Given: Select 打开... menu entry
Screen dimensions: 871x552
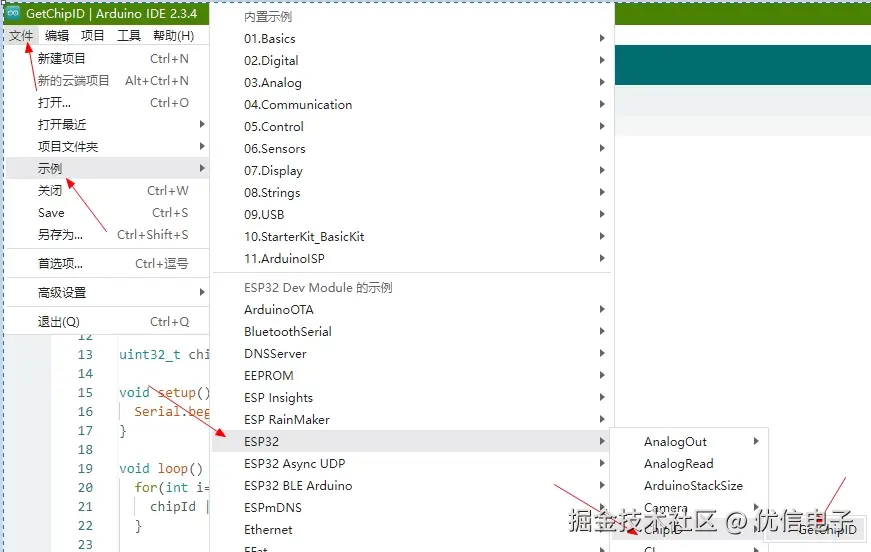Looking at the screenshot, I should pos(107,103).
